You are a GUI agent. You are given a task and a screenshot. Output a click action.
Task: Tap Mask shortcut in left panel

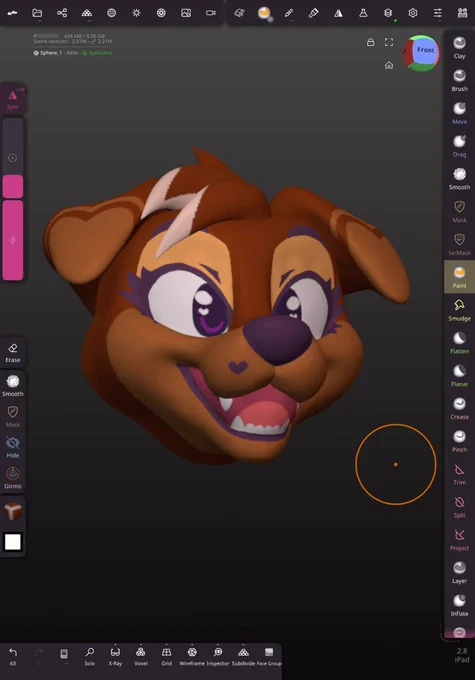pyautogui.click(x=13, y=416)
